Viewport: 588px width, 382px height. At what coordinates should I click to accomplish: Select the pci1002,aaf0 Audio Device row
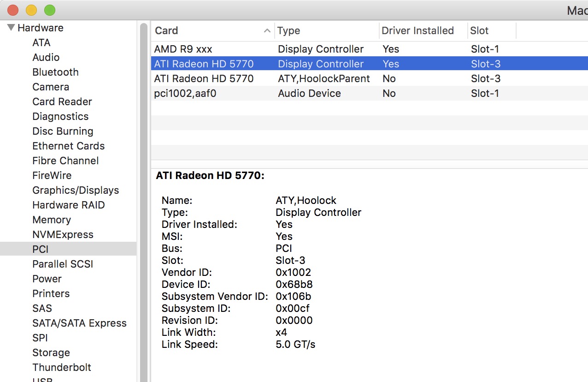tap(370, 93)
